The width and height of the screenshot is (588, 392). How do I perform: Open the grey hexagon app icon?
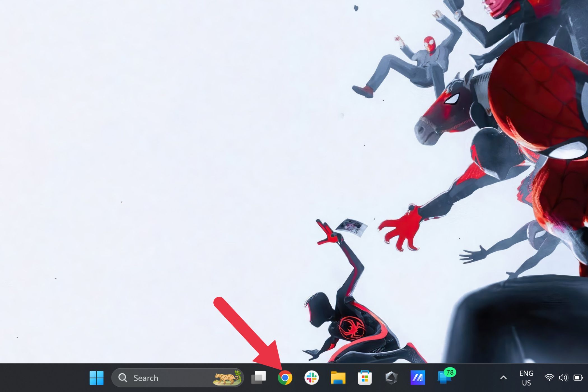[x=391, y=378]
